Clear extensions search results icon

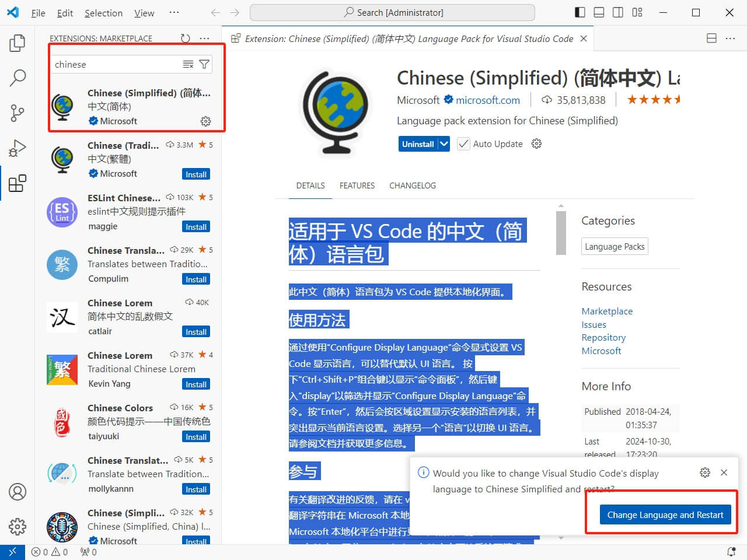(x=188, y=64)
